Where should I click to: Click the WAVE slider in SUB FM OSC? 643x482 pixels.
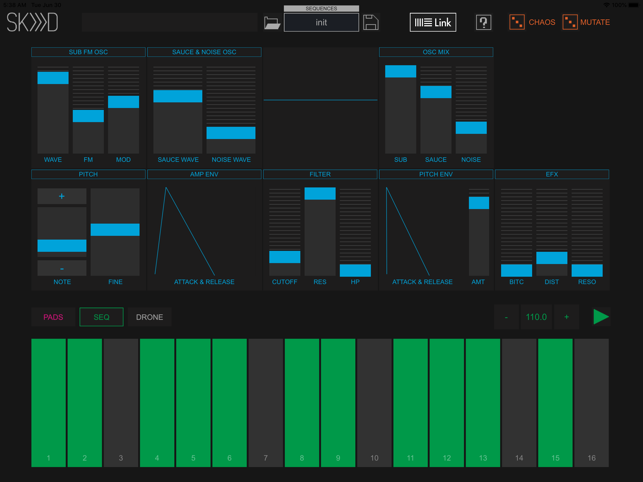[53, 110]
